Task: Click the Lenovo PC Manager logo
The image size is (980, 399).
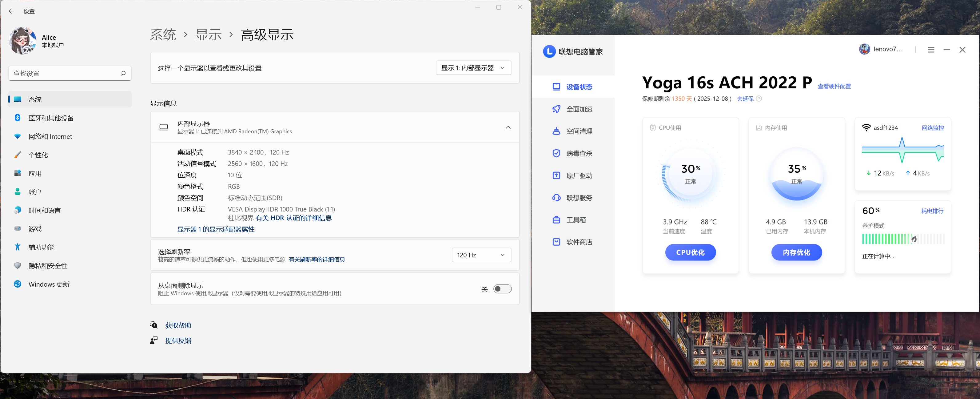Action: [x=549, y=51]
